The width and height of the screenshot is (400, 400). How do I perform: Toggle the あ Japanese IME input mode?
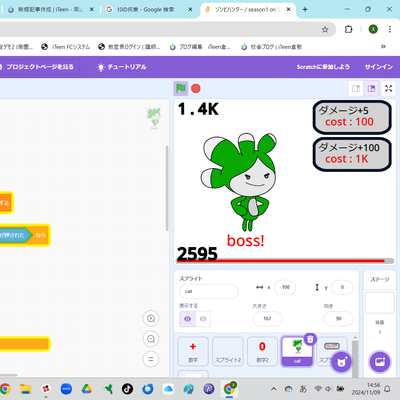(x=303, y=389)
